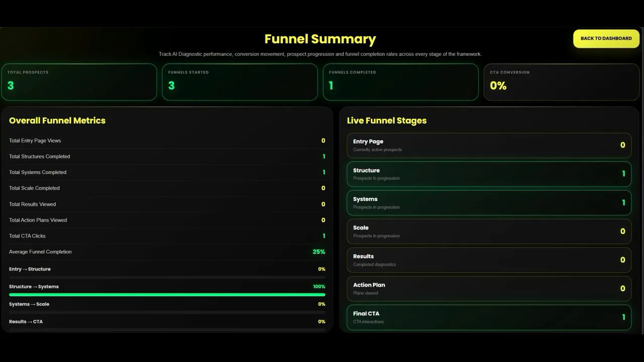Open the Scale stage card
The width and height of the screenshot is (644, 362).
[x=489, y=231]
